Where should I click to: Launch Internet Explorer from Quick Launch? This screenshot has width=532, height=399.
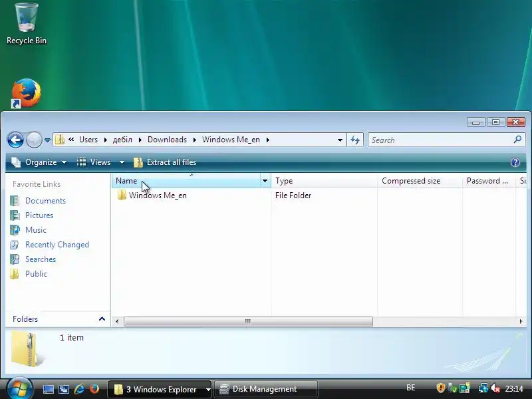pyautogui.click(x=79, y=389)
